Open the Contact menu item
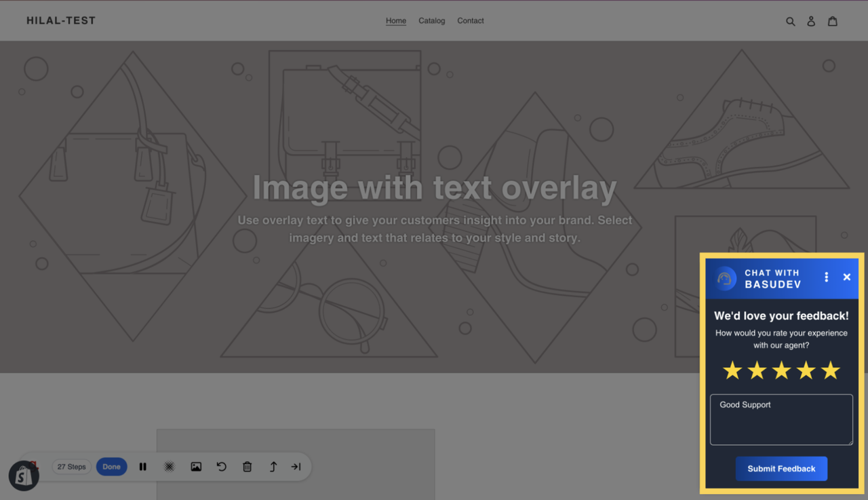 471,21
